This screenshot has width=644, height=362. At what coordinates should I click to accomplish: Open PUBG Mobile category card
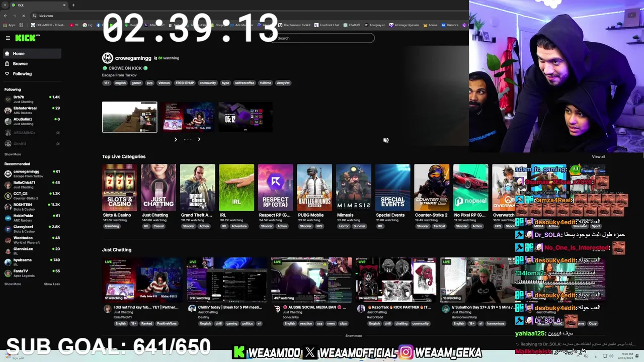(x=314, y=188)
